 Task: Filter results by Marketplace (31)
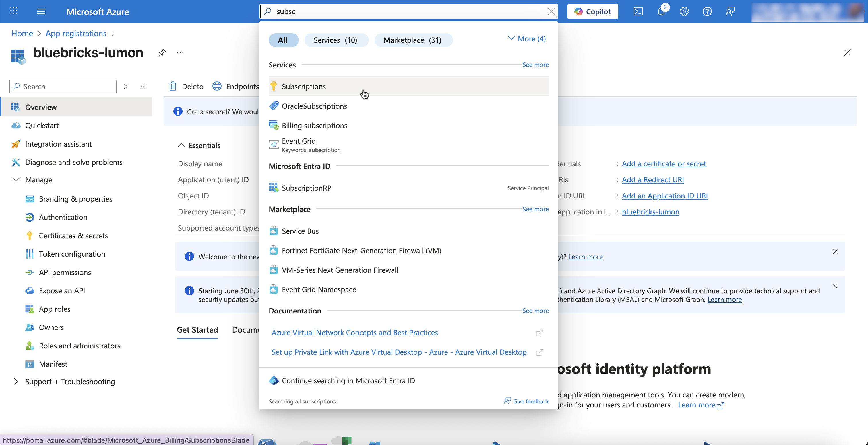pos(413,40)
